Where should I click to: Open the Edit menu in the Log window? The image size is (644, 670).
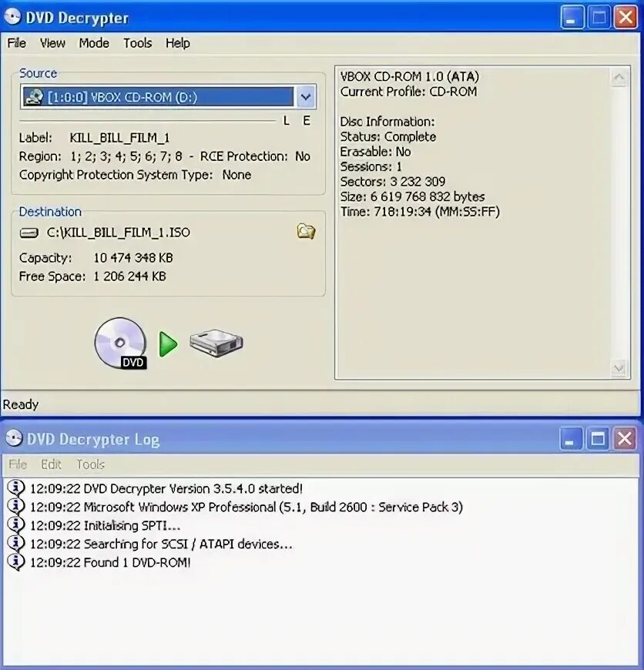51,464
